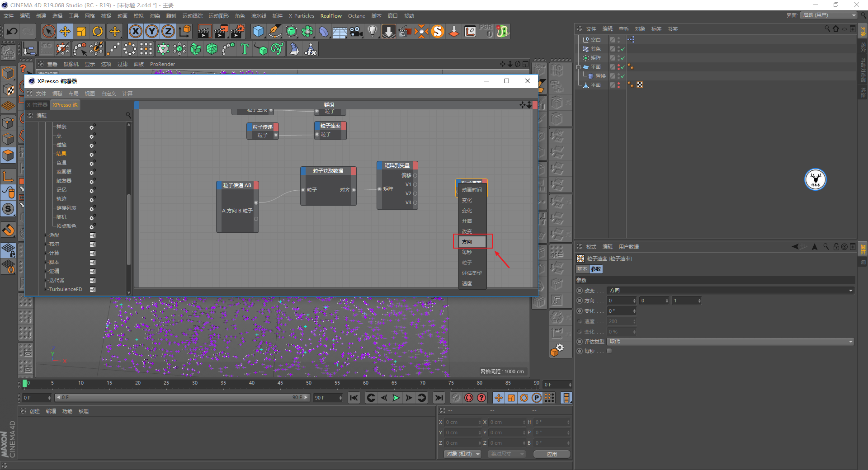Activate the Scale tool
The width and height of the screenshot is (868, 470).
[x=81, y=31]
